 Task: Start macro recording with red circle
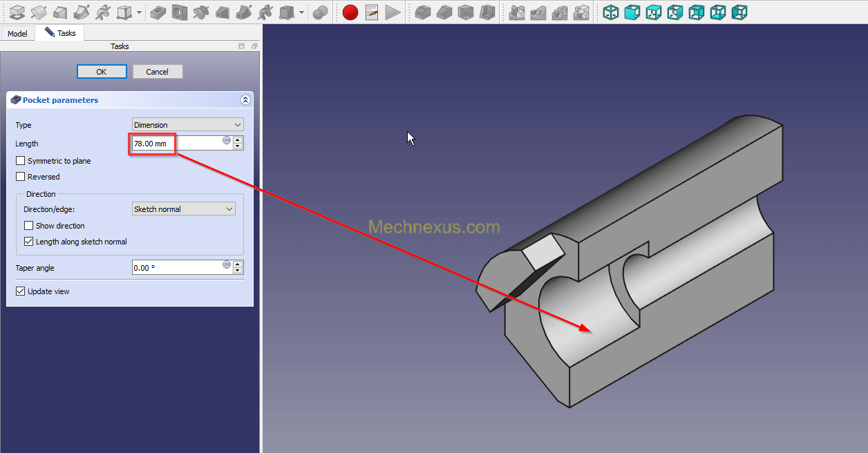[x=350, y=12]
